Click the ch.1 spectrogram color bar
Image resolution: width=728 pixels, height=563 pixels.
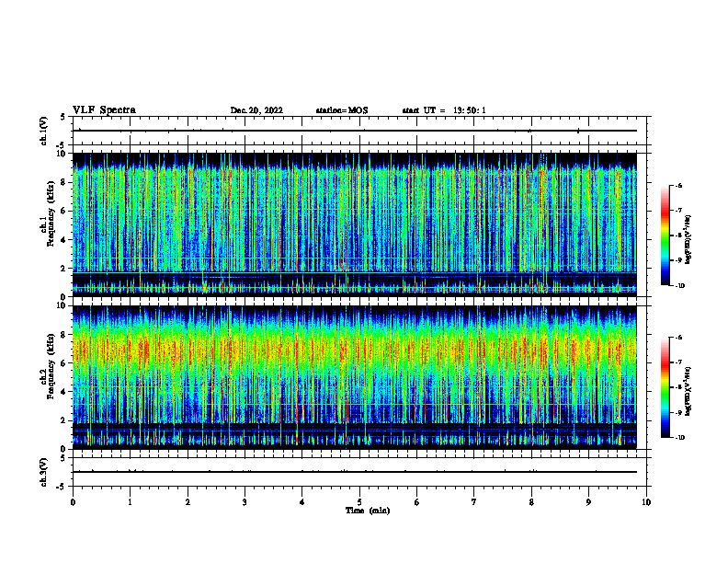665,236
